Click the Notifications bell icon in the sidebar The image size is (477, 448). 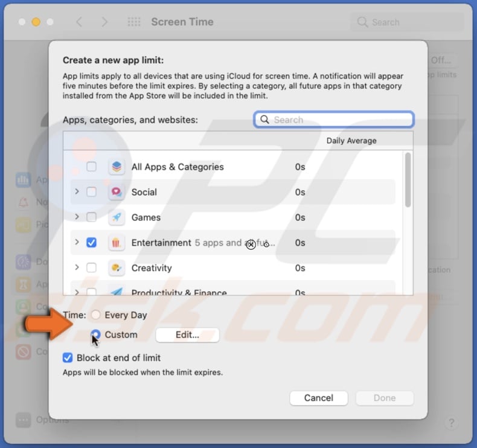pos(24,202)
